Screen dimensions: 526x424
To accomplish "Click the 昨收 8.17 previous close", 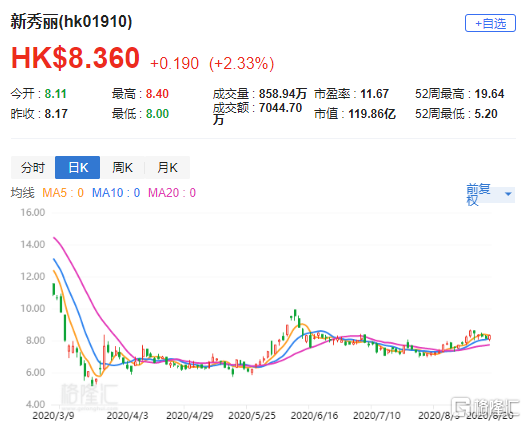I will (x=39, y=114).
